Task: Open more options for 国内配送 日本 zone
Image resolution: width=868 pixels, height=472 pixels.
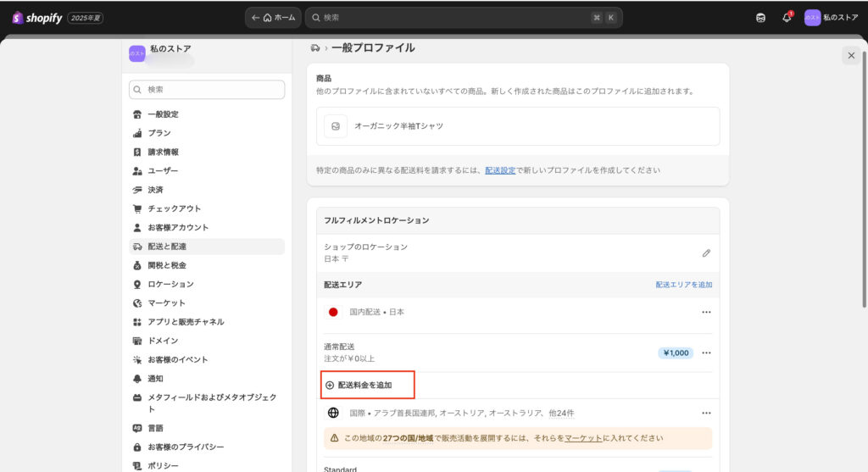Action: point(706,312)
